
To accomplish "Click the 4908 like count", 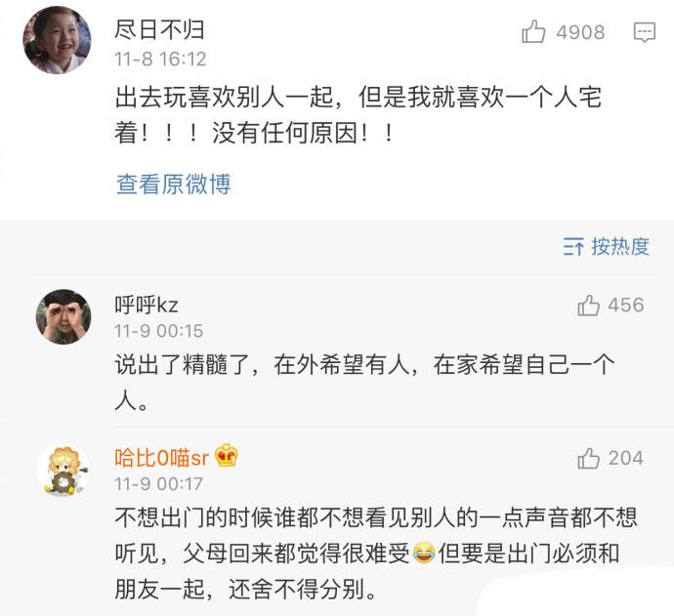I will click(580, 33).
